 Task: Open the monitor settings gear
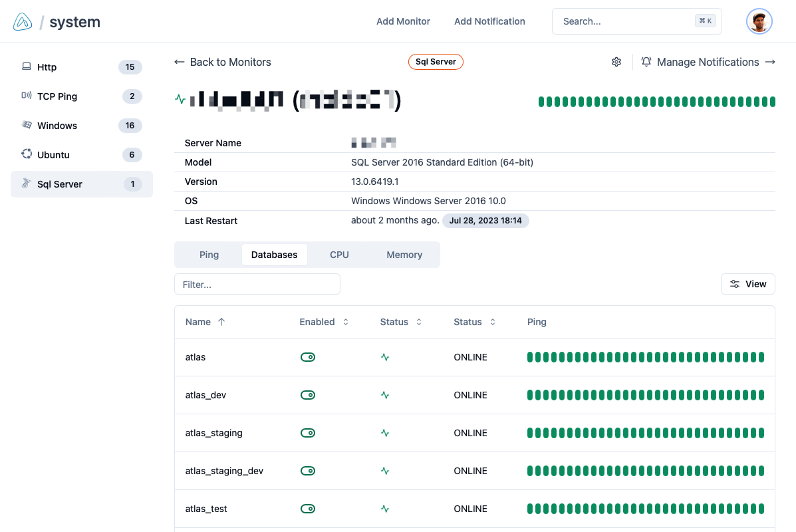coord(616,61)
